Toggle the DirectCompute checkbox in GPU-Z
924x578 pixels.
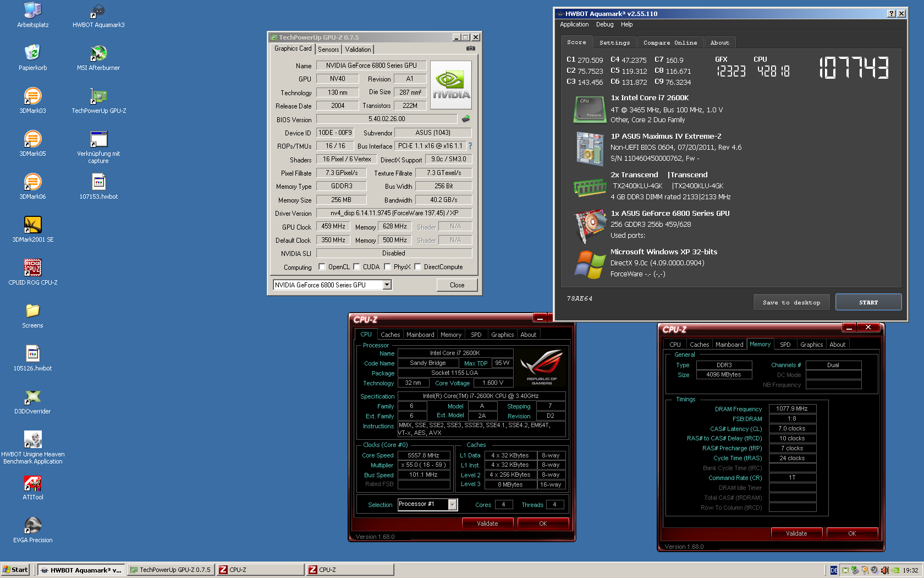click(x=417, y=267)
